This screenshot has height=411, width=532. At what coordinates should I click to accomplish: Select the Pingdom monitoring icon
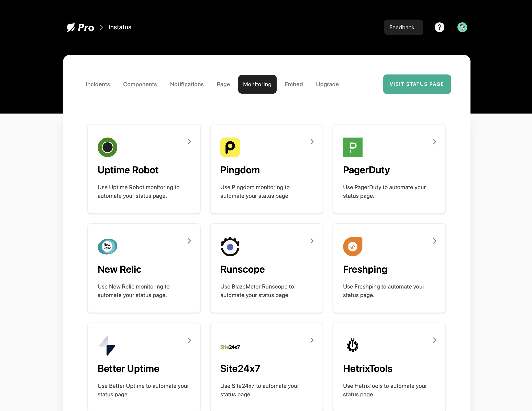pyautogui.click(x=230, y=147)
